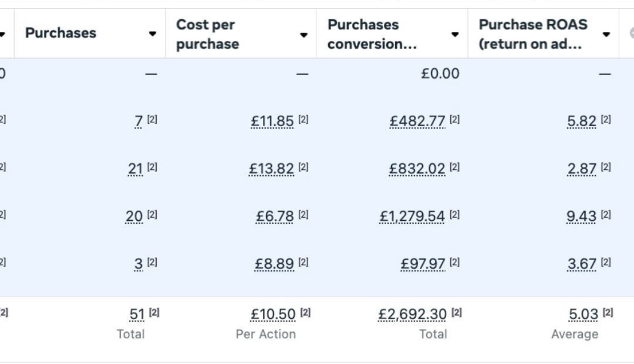Screen dimensions: 634x364
Task: Open the £482.77 conversion value
Action: [418, 121]
